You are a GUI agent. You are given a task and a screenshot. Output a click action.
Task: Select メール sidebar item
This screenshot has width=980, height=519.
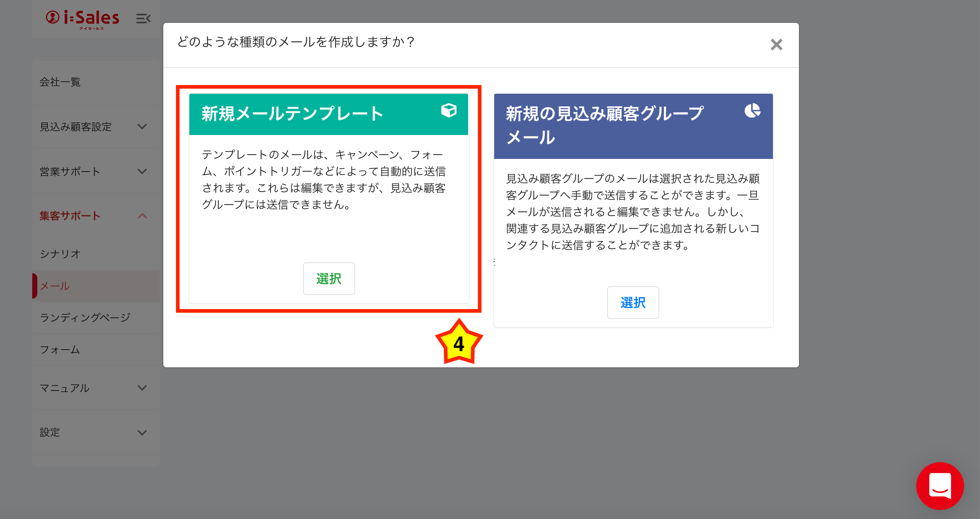(55, 286)
